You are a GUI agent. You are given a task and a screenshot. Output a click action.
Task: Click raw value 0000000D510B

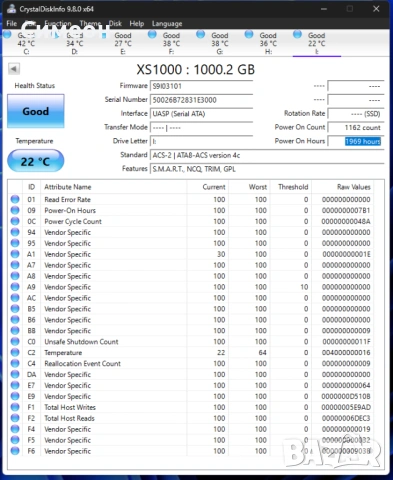pos(346,396)
